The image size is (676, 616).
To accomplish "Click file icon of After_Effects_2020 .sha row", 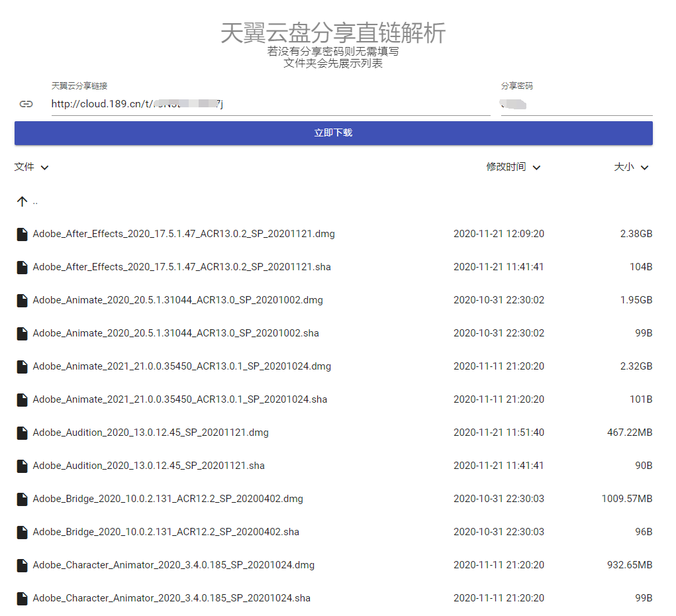I will click(22, 268).
